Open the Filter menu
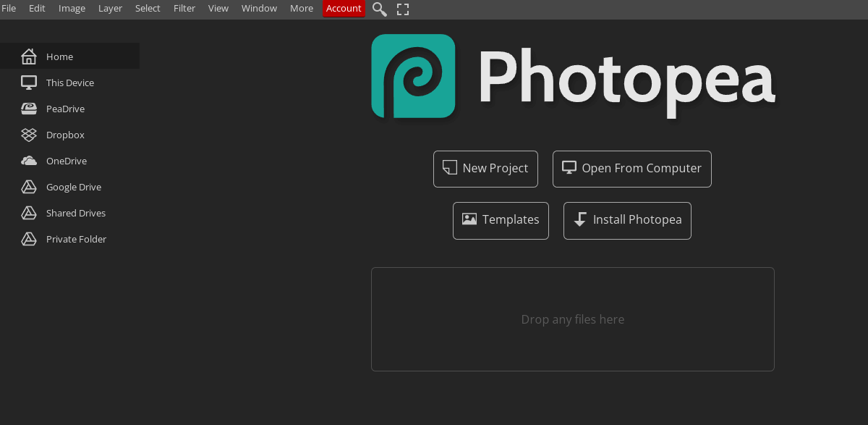 (184, 9)
